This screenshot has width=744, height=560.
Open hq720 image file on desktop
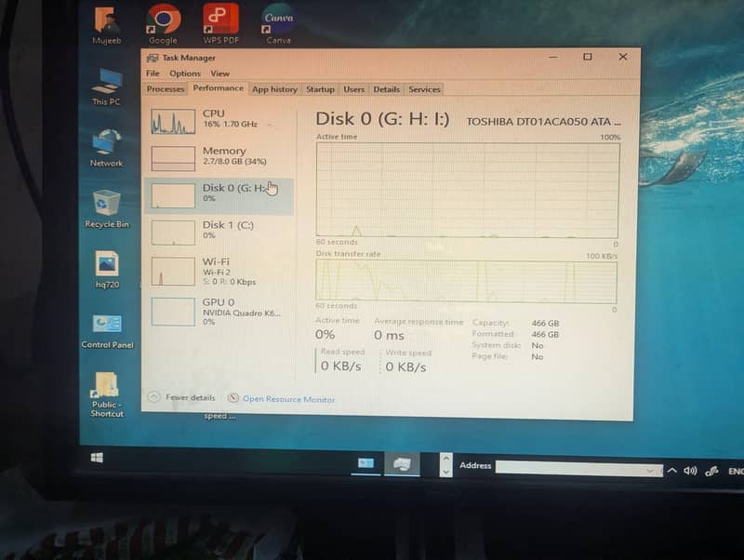[107, 270]
